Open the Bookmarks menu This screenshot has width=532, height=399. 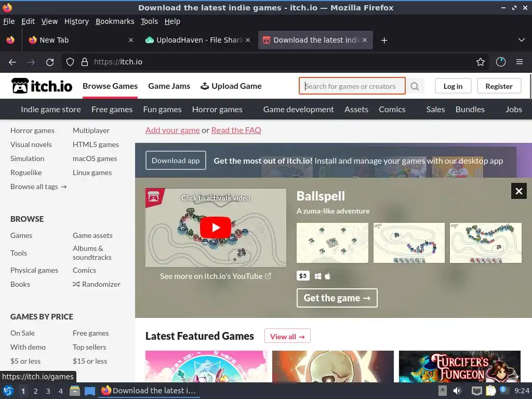pyautogui.click(x=115, y=21)
